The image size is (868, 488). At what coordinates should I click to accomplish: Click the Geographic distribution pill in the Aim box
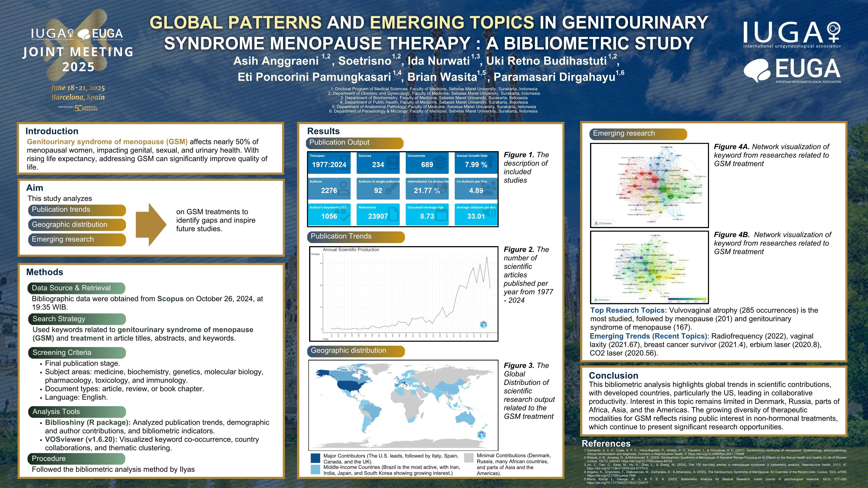click(x=77, y=225)
